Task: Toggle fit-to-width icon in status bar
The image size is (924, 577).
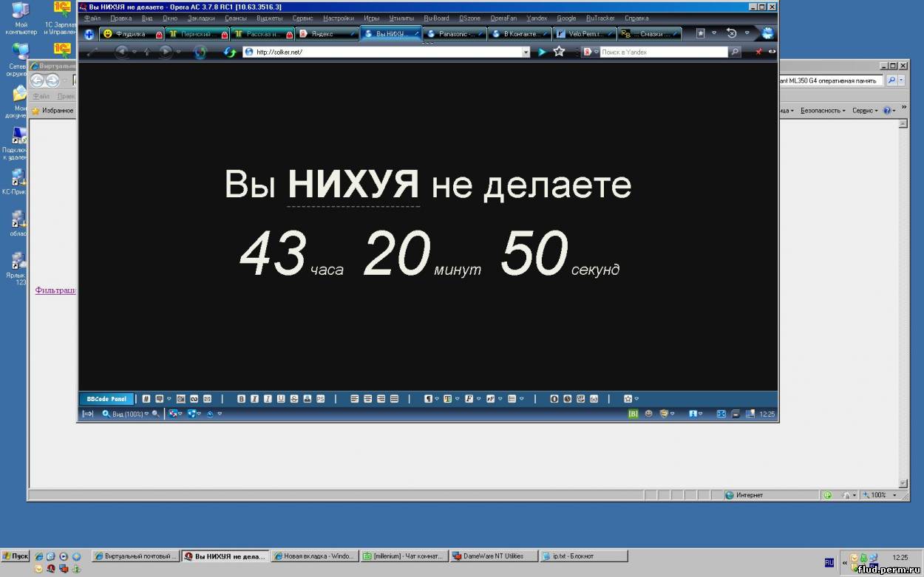Action: [88, 414]
